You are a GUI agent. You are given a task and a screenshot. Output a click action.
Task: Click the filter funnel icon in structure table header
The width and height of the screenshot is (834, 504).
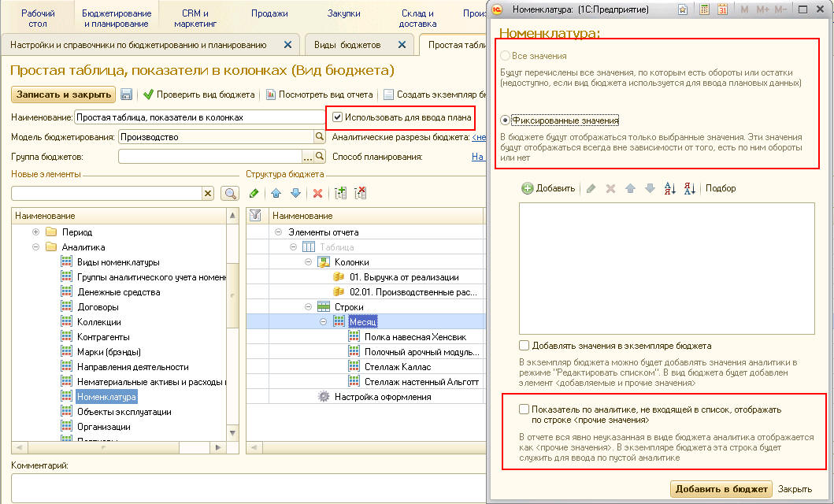point(255,215)
